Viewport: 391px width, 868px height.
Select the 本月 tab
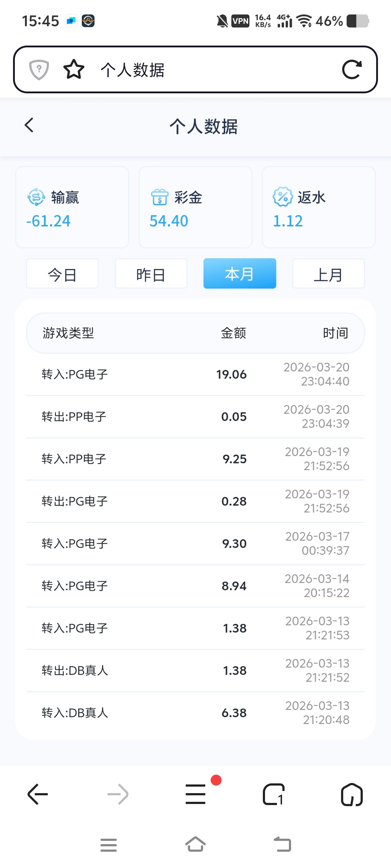click(240, 274)
